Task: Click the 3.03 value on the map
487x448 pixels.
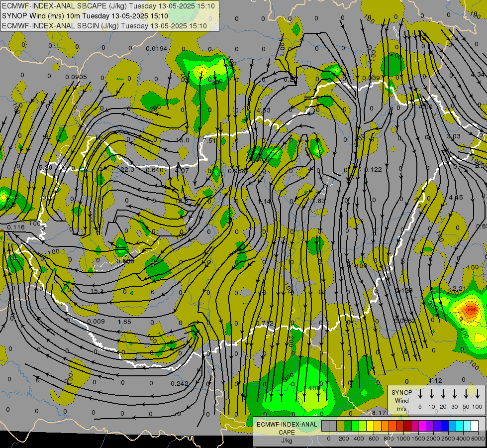Action: pyautogui.click(x=454, y=136)
